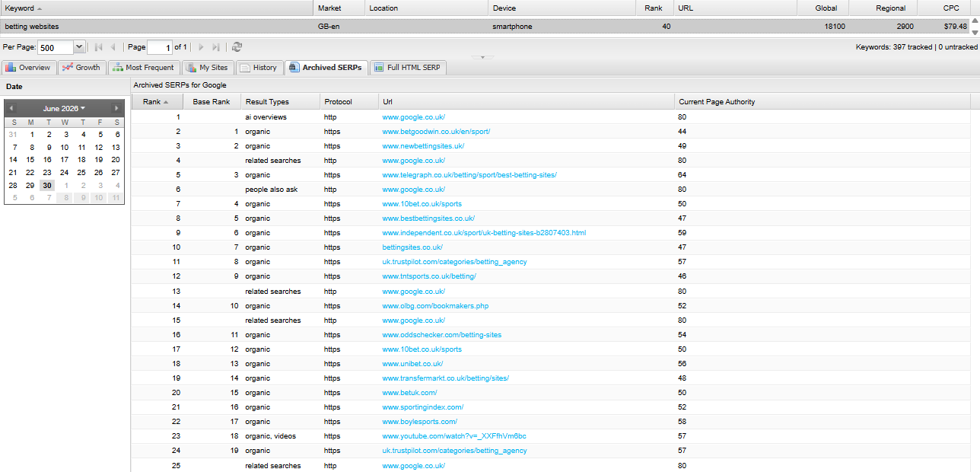Go to first page of keywords
This screenshot has width=980, height=472.
tap(99, 47)
